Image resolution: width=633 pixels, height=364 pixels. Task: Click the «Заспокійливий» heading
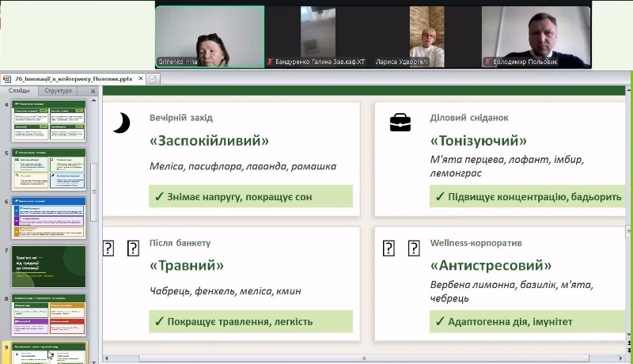click(x=209, y=140)
